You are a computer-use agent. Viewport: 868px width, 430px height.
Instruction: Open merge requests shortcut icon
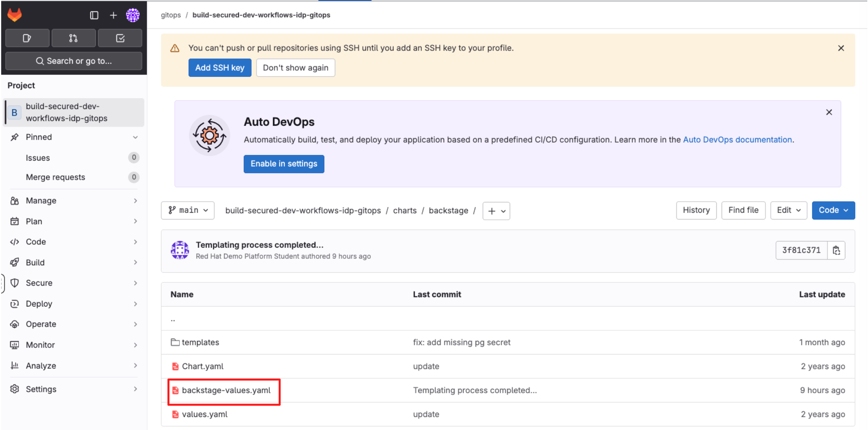pyautogui.click(x=74, y=38)
